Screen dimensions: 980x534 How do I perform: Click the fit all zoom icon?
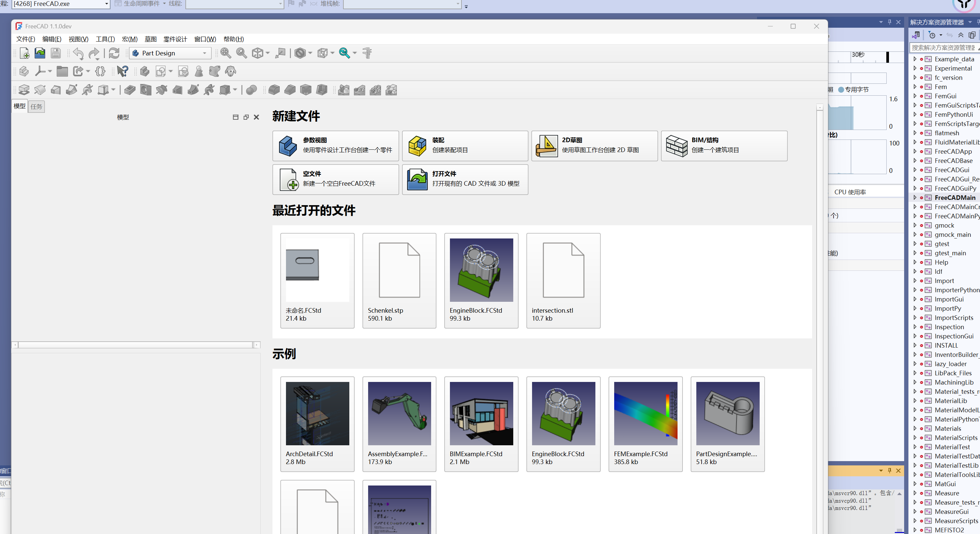click(226, 53)
